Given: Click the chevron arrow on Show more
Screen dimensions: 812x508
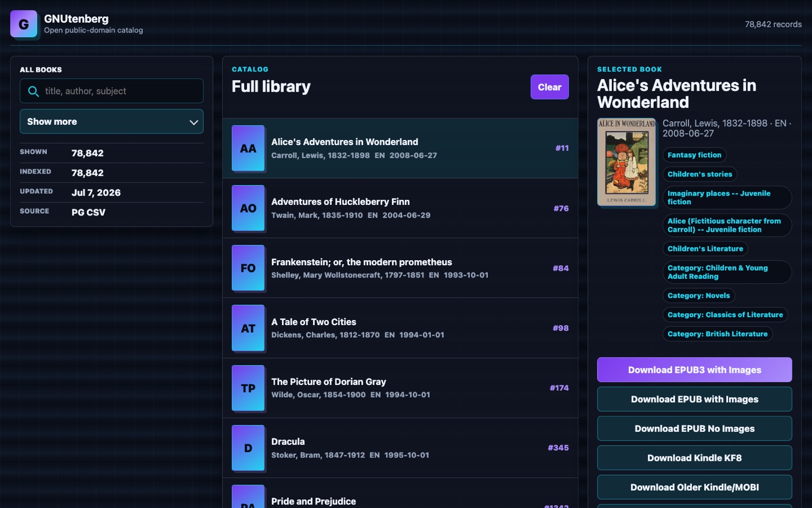Looking at the screenshot, I should point(194,122).
